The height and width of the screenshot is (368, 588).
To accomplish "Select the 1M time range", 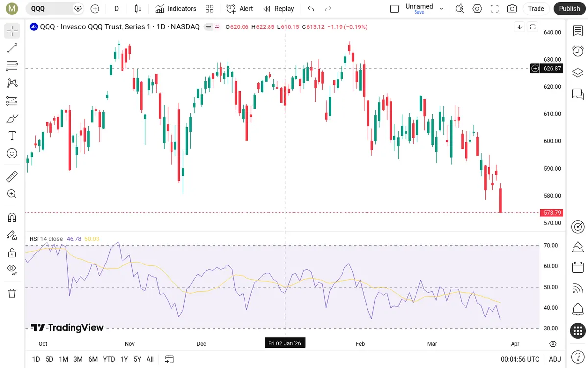I will pos(63,359).
